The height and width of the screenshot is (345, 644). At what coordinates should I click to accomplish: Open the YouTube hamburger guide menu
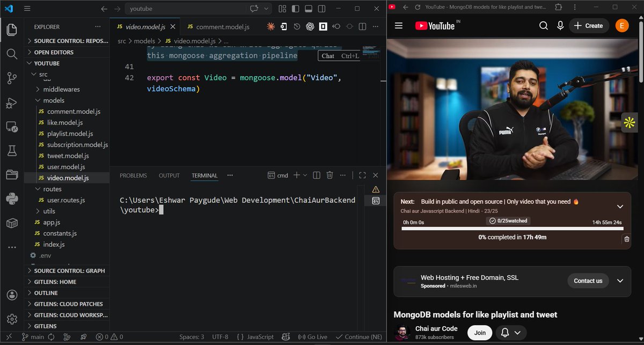[x=398, y=26]
